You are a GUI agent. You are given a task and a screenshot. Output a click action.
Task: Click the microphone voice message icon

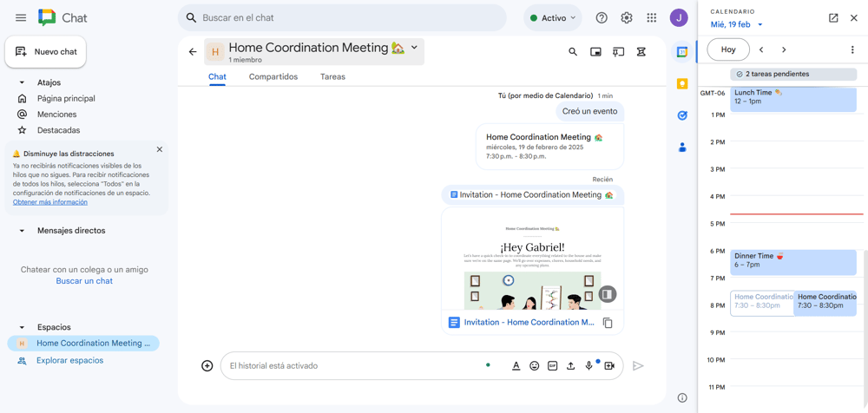pos(589,366)
